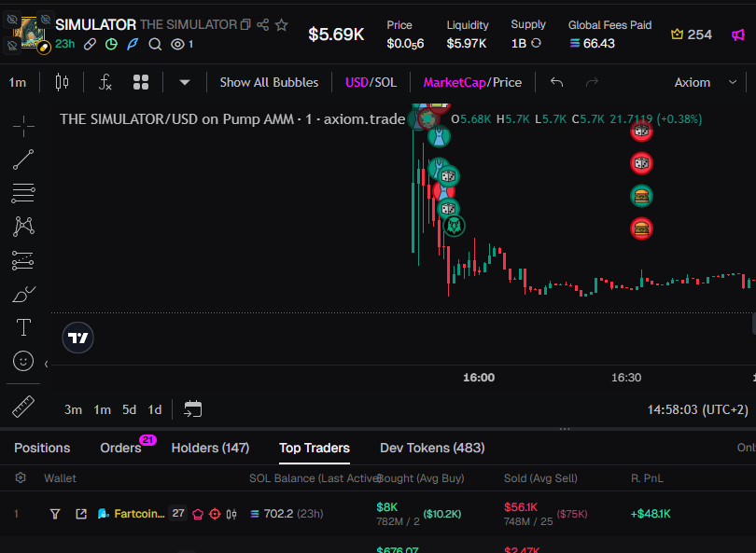Sort by Wallet column header
This screenshot has height=553, width=756.
pyautogui.click(x=61, y=478)
